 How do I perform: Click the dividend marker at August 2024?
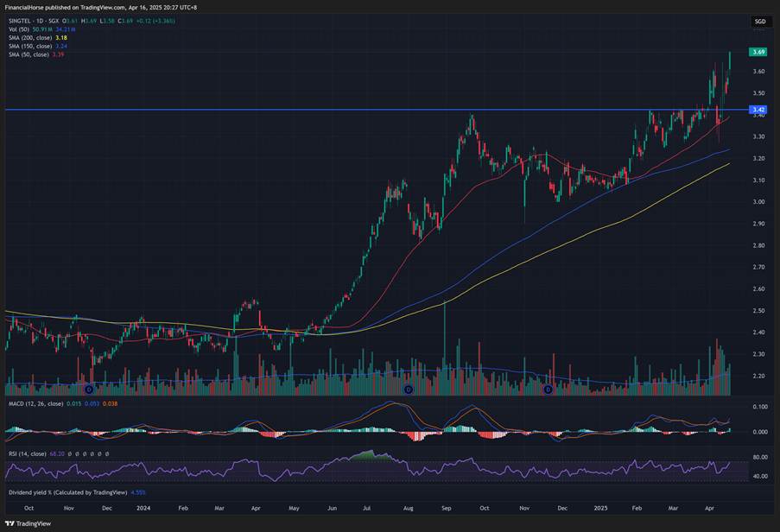pos(409,389)
